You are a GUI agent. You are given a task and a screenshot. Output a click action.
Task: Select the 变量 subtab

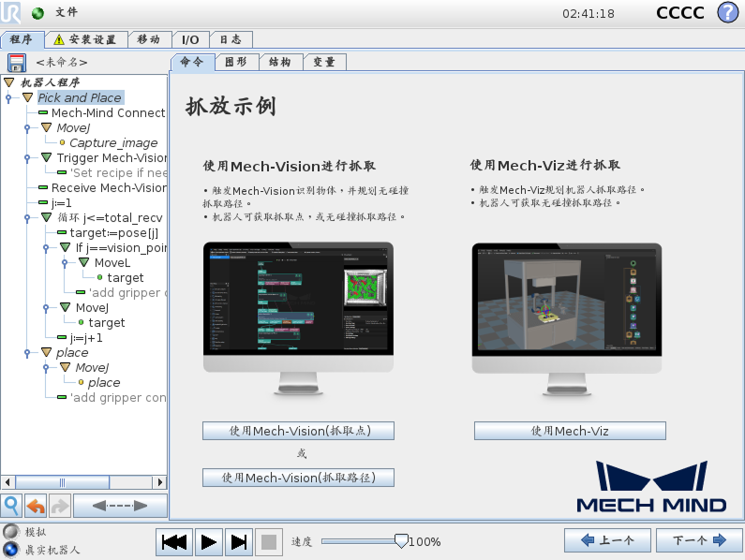coord(324,62)
